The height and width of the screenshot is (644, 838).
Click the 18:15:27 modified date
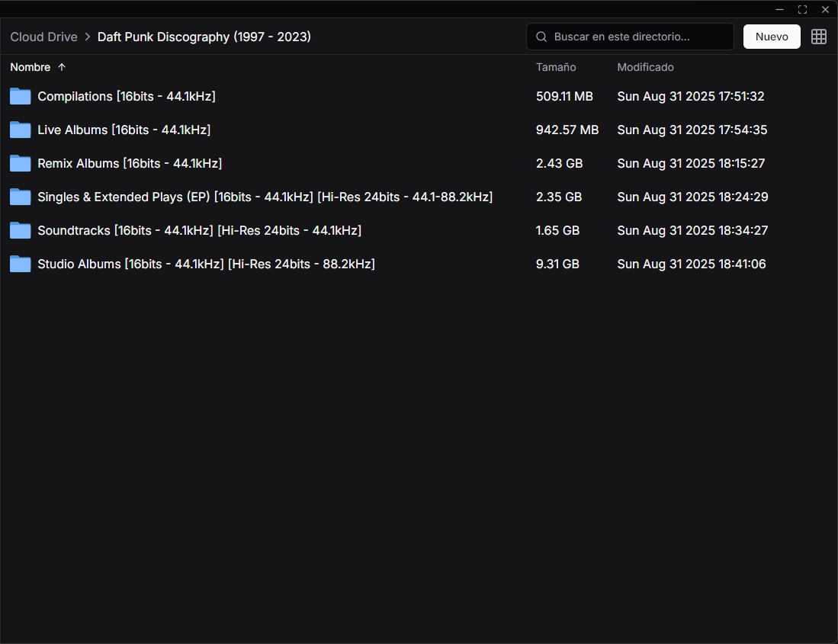coord(691,163)
